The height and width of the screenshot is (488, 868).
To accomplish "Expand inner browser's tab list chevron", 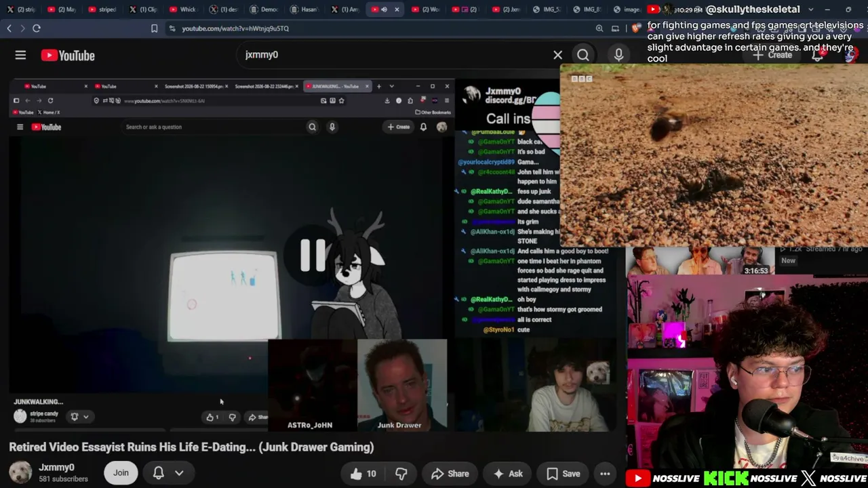I will pos(391,86).
